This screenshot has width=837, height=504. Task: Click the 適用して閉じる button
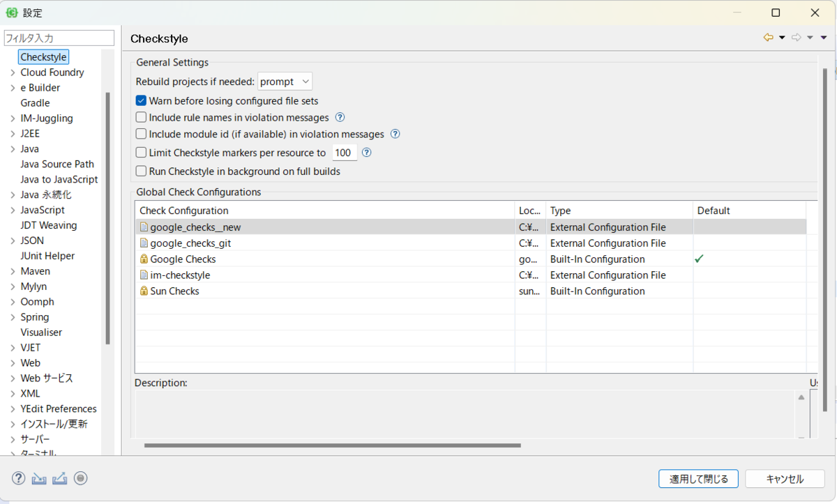(698, 479)
